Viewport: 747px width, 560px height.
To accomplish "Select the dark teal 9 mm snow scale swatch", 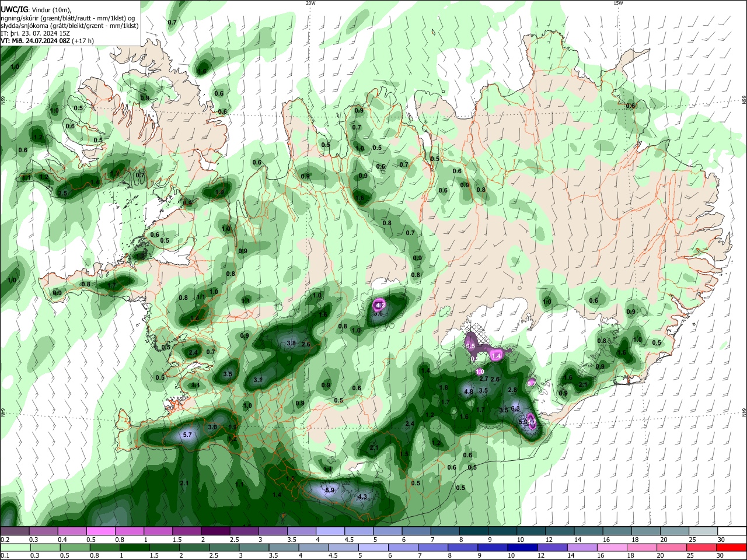I will coord(502,531).
